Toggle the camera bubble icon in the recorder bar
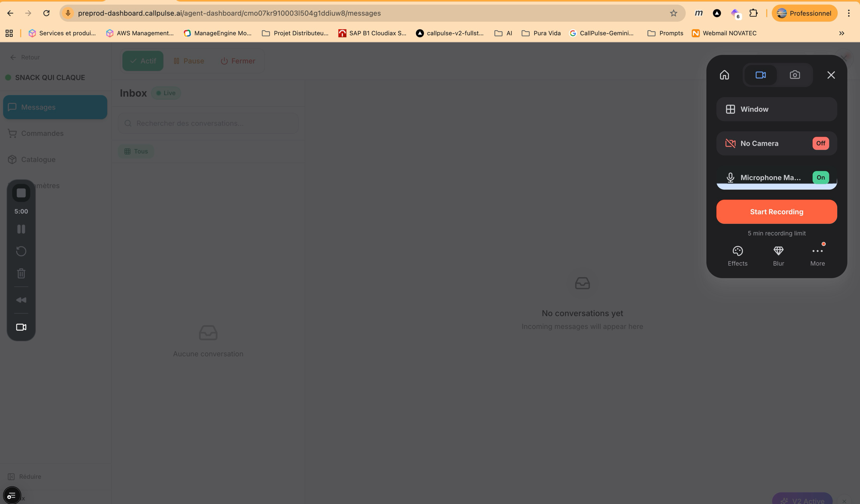This screenshot has width=860, height=504. (x=21, y=327)
